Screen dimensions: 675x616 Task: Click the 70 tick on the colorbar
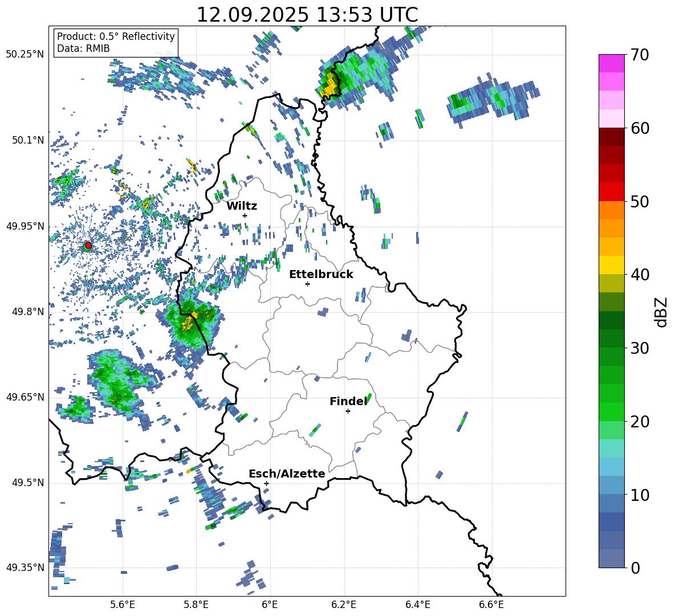640,55
